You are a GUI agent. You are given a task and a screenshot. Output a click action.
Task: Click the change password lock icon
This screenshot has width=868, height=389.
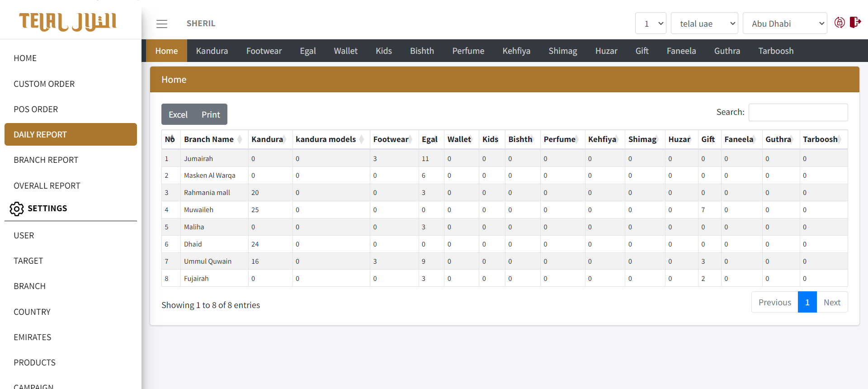tap(840, 23)
